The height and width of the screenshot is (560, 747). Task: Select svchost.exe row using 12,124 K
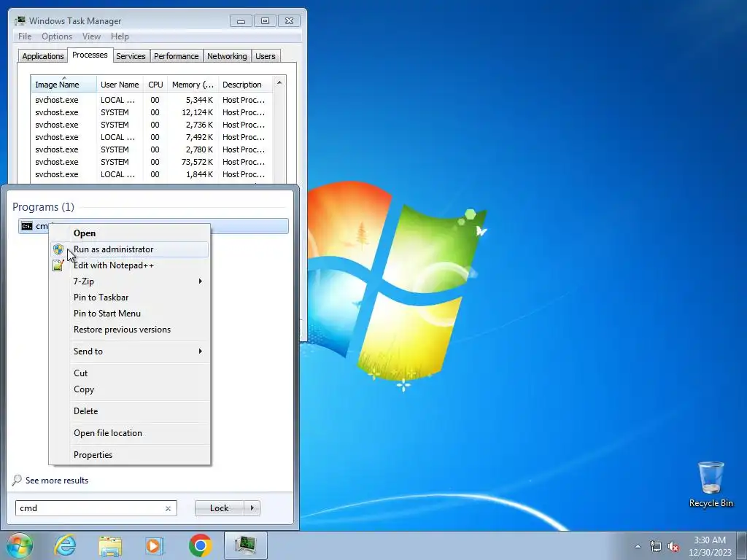(x=152, y=112)
